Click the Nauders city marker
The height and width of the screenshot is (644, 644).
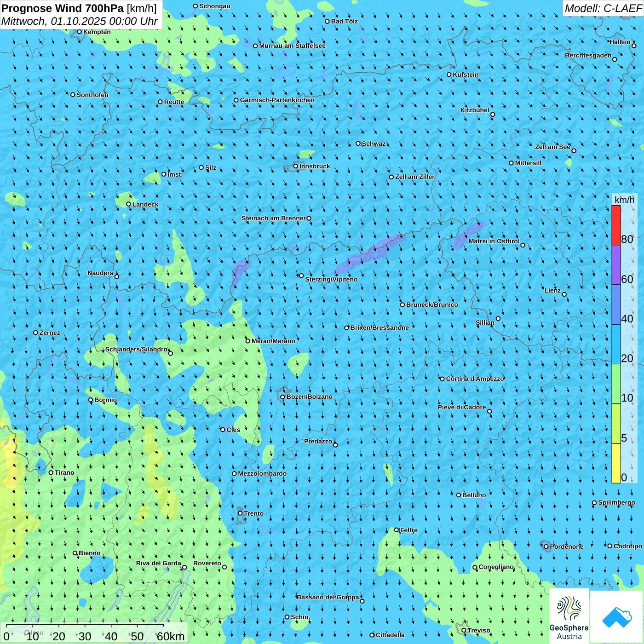117,276
